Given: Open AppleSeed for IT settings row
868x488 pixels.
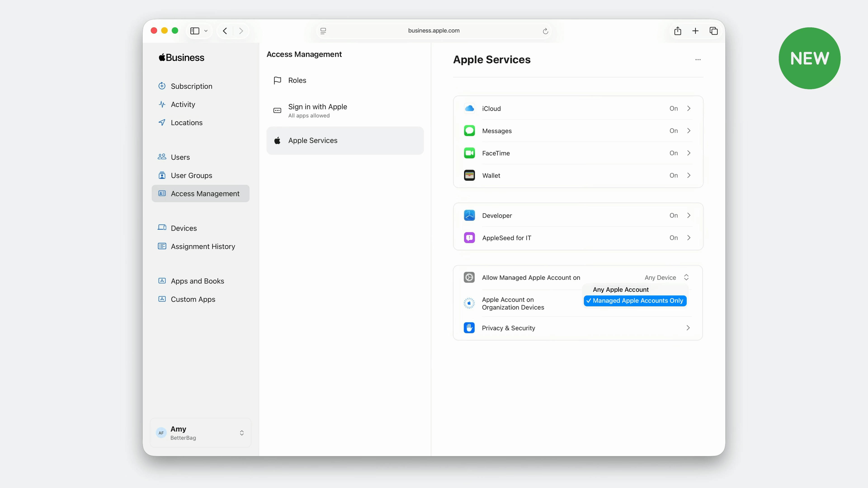Looking at the screenshot, I should pyautogui.click(x=578, y=238).
